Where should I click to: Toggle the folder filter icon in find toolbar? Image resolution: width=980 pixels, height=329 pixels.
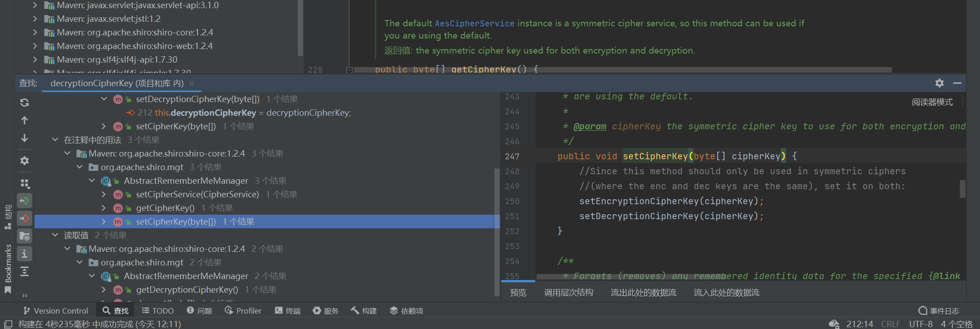[x=25, y=236]
